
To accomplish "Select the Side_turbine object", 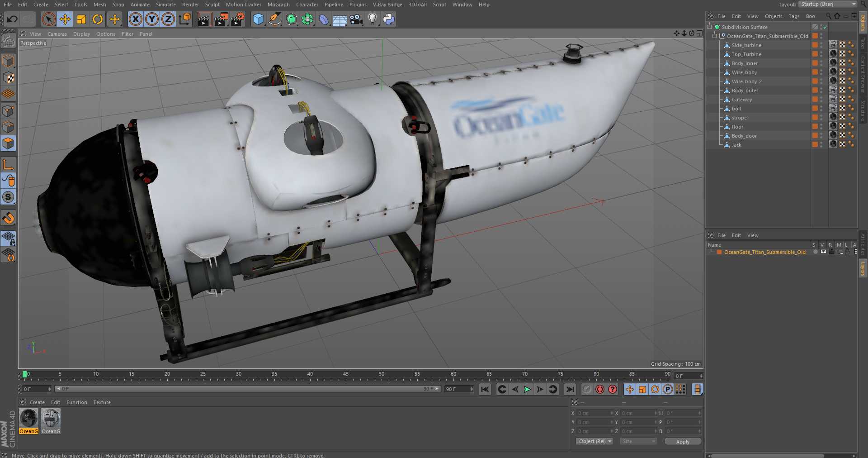I will tap(746, 45).
